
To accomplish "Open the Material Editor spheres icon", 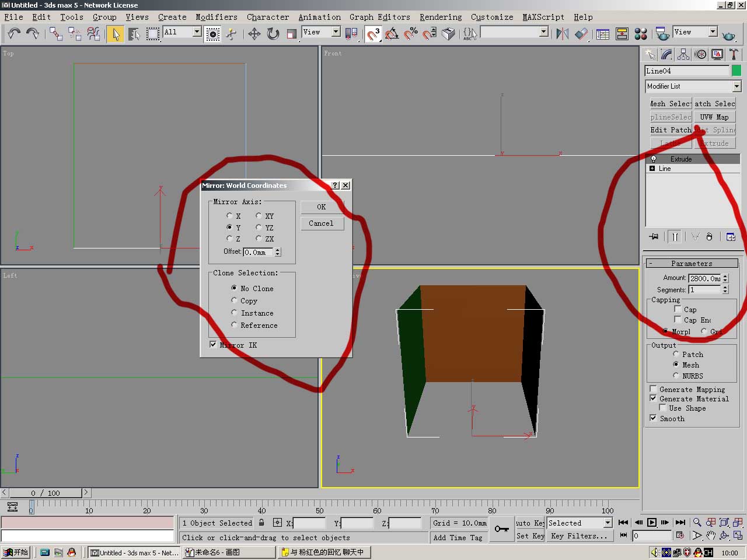I will pos(640,34).
